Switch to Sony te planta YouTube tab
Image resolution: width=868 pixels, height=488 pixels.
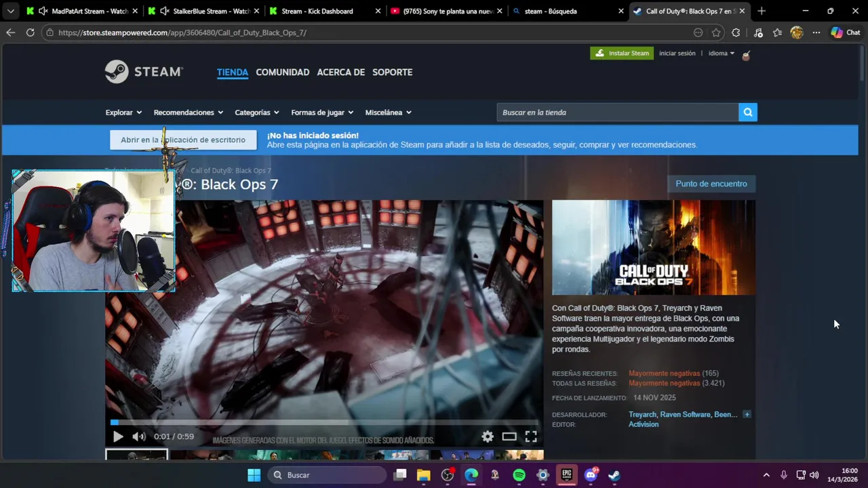pos(446,11)
